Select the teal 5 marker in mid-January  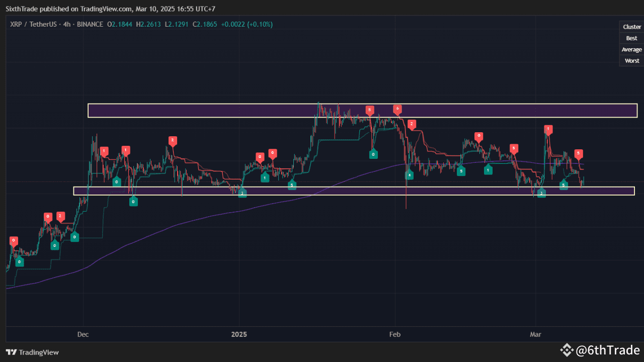[292, 185]
